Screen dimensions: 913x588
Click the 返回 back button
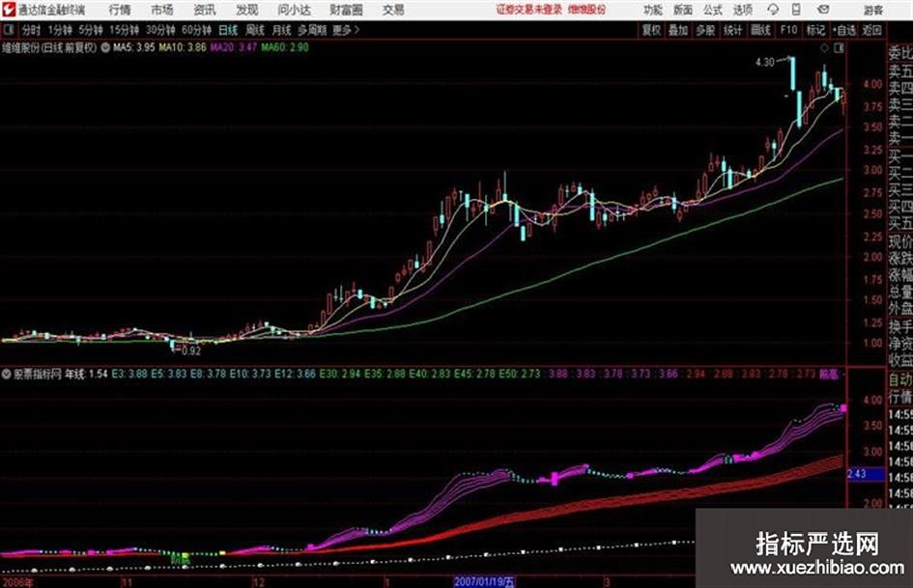[x=871, y=30]
